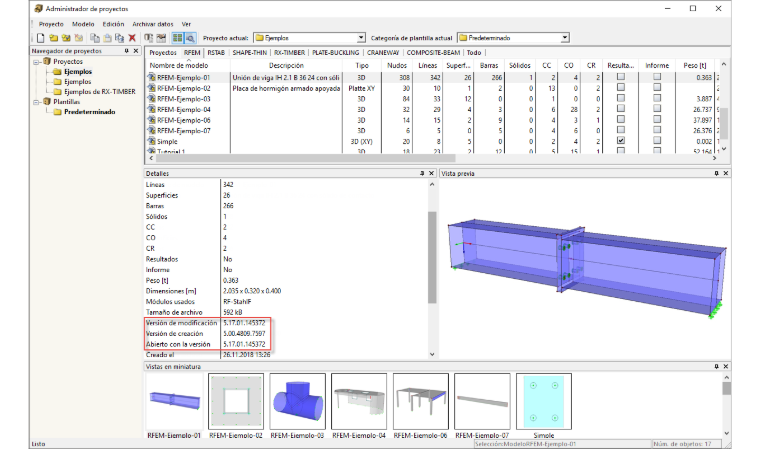760x449 pixels.
Task: Toggle Informe checkbox for RFEM-Ejemplo-03
Action: click(x=657, y=98)
